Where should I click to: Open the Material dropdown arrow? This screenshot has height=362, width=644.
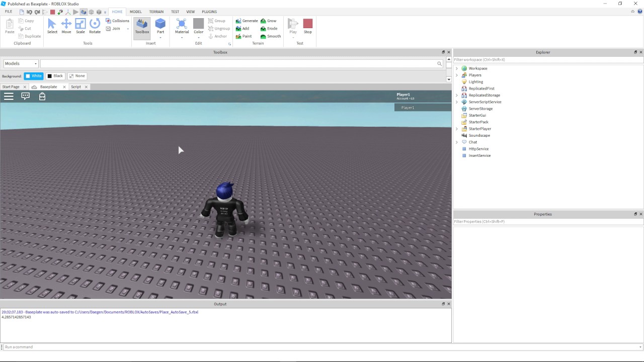[x=182, y=38]
